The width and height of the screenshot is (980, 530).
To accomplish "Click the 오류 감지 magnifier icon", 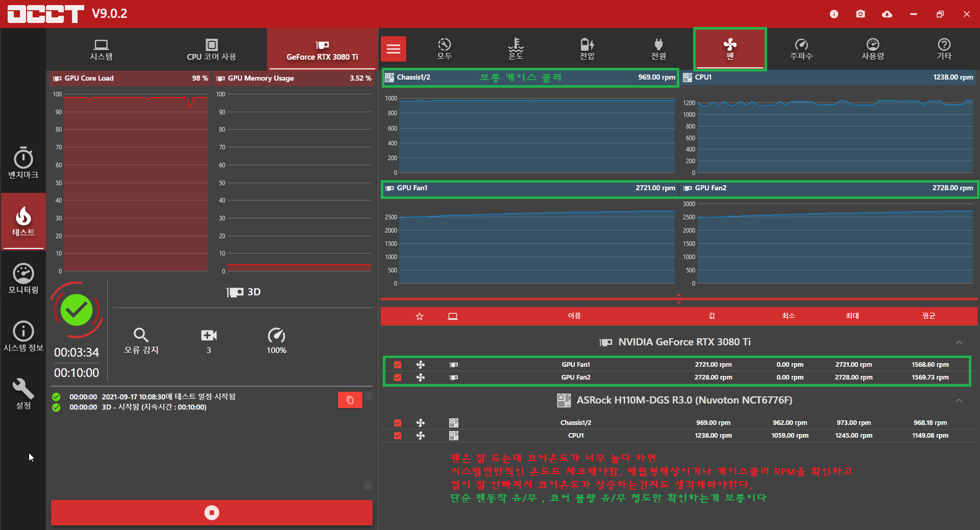I will (x=141, y=335).
